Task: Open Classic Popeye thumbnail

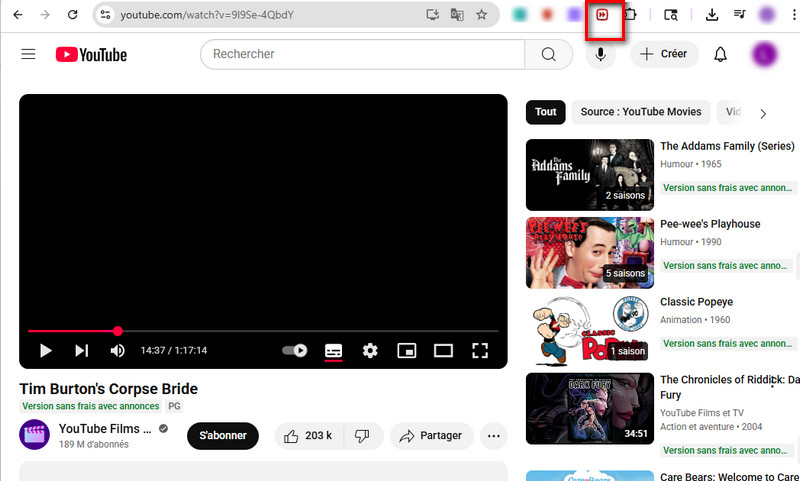Action: click(x=590, y=331)
